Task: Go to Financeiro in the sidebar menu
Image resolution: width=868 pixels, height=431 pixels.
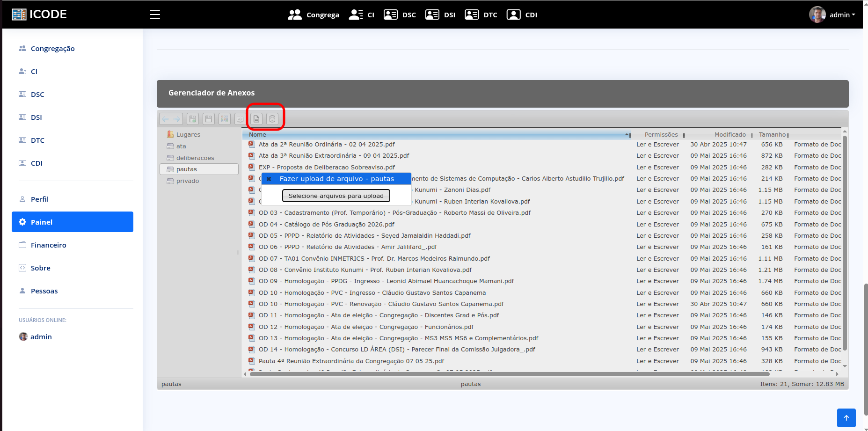Action: tap(49, 245)
